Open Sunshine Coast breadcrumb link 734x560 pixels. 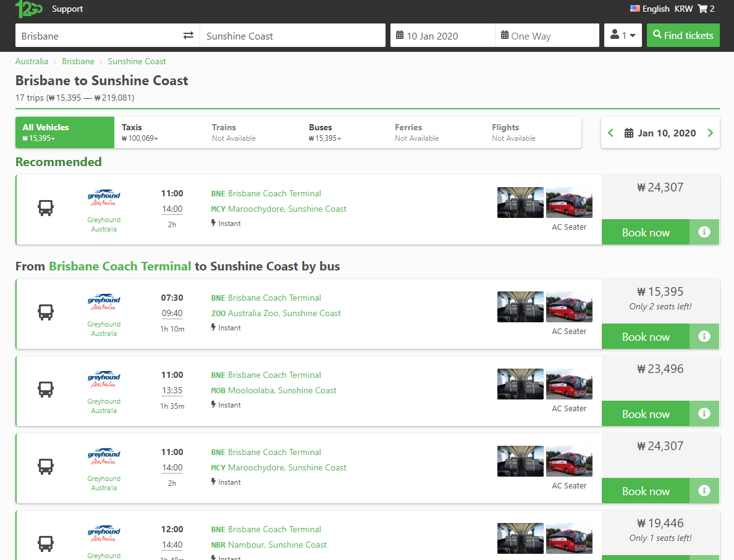click(137, 61)
